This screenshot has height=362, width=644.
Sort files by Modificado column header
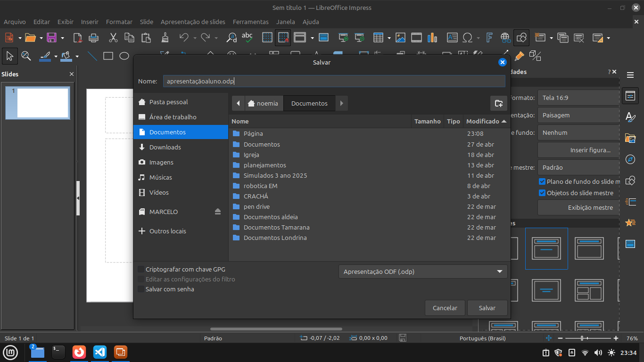coord(487,121)
